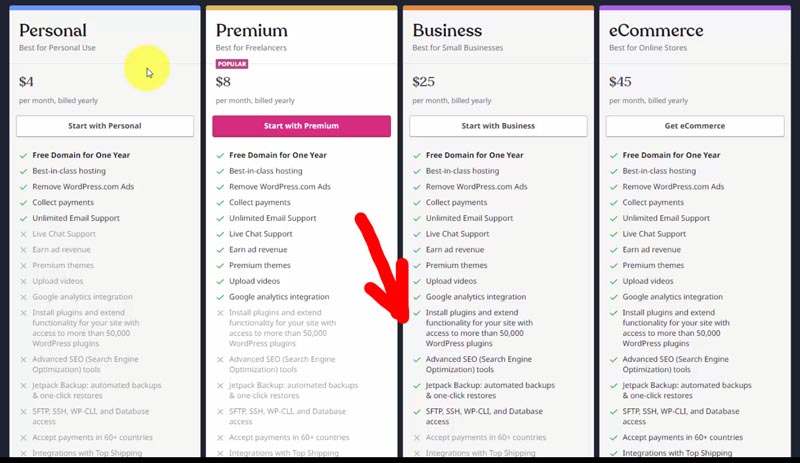Click X icon beside Premium Advanced SEO tools

pos(220,360)
